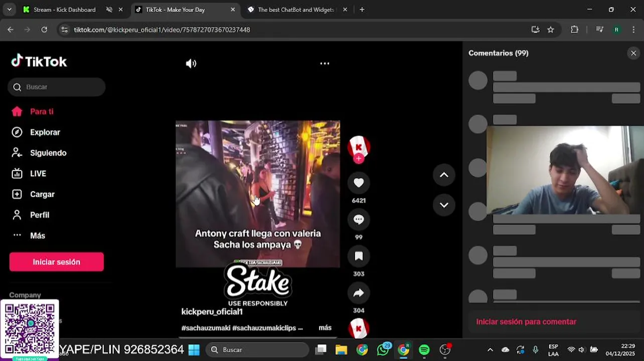Follow kickperu via red plus badge

359,158
